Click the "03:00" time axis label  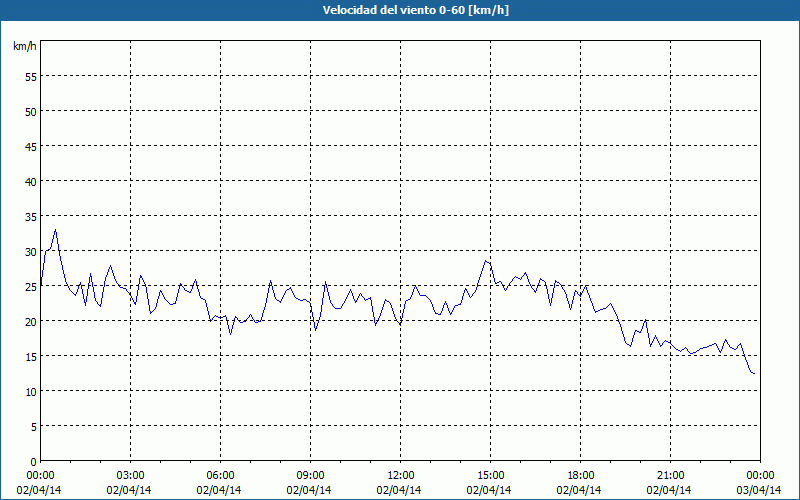[x=131, y=476]
